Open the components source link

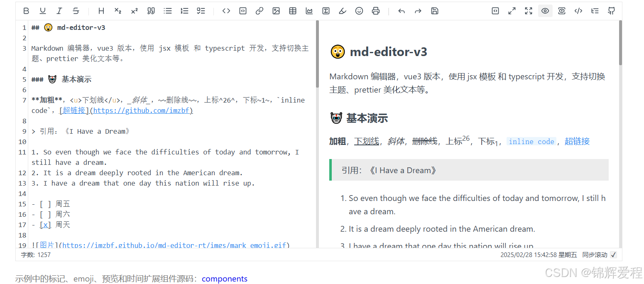tap(225, 279)
